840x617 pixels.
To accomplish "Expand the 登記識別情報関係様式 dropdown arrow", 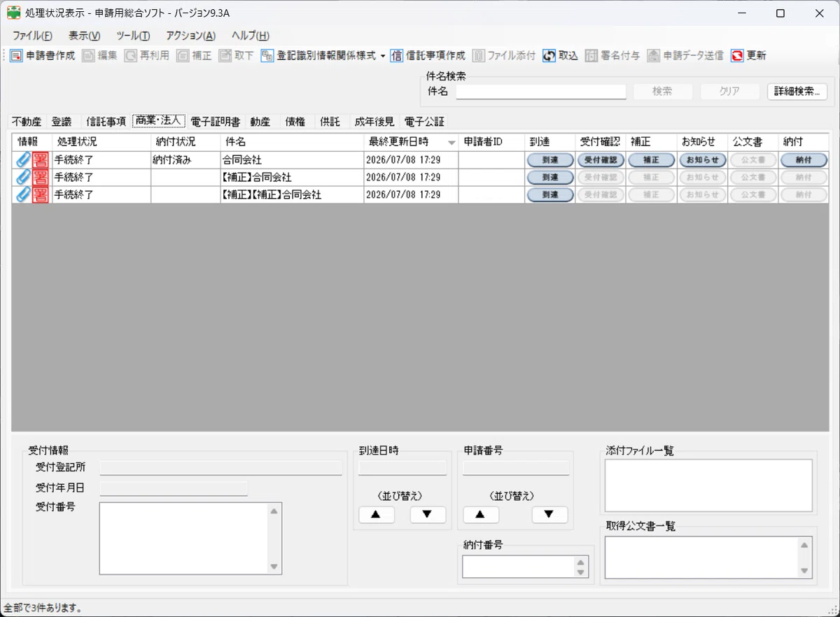I will pyautogui.click(x=383, y=56).
